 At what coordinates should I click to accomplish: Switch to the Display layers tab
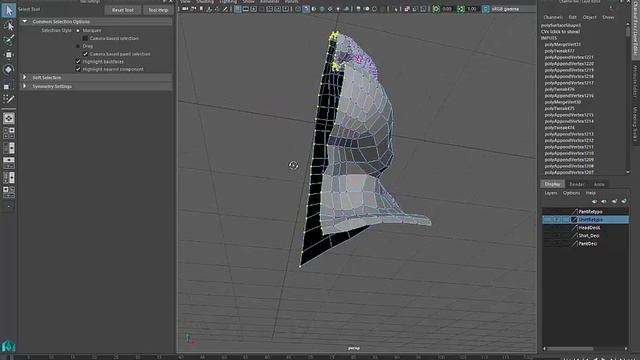[552, 184]
